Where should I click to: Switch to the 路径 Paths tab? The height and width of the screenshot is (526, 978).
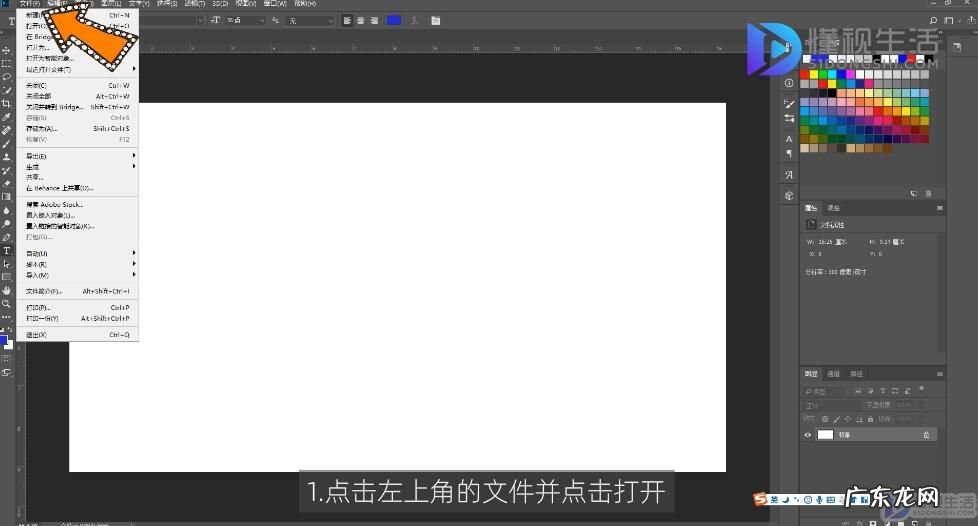[856, 374]
